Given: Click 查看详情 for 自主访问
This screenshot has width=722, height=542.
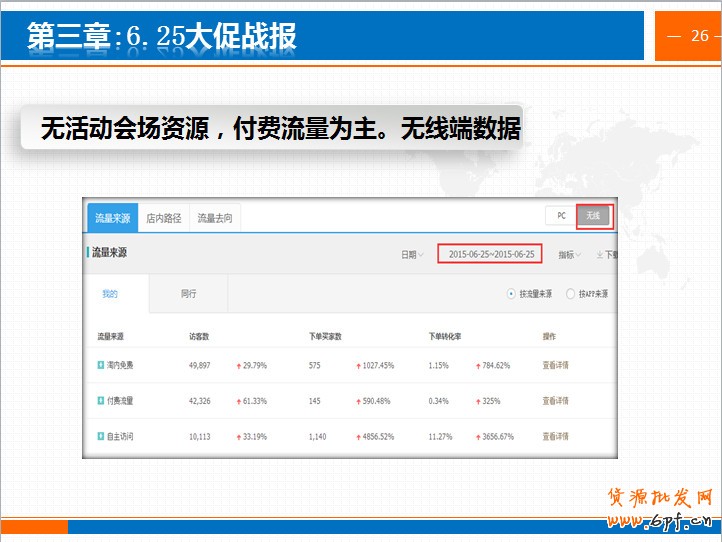Looking at the screenshot, I should (555, 437).
